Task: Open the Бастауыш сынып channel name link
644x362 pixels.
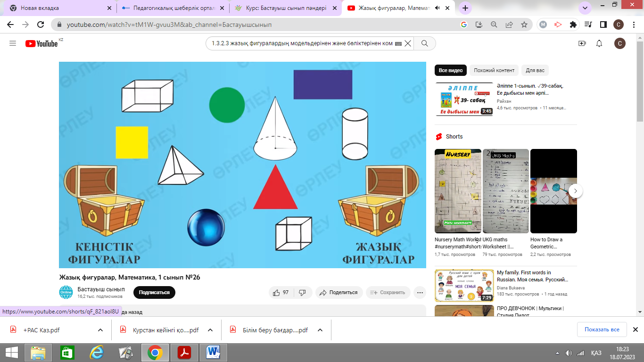Action: 101,289
